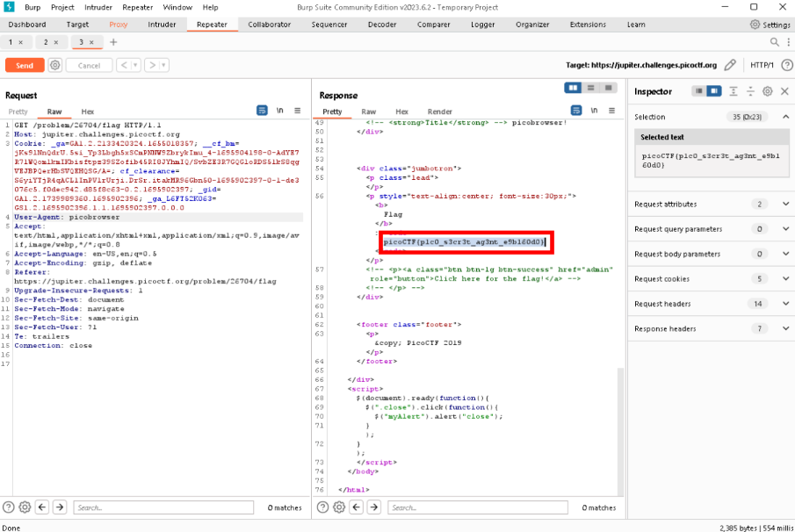Expand the Request attributes section

click(x=785, y=205)
